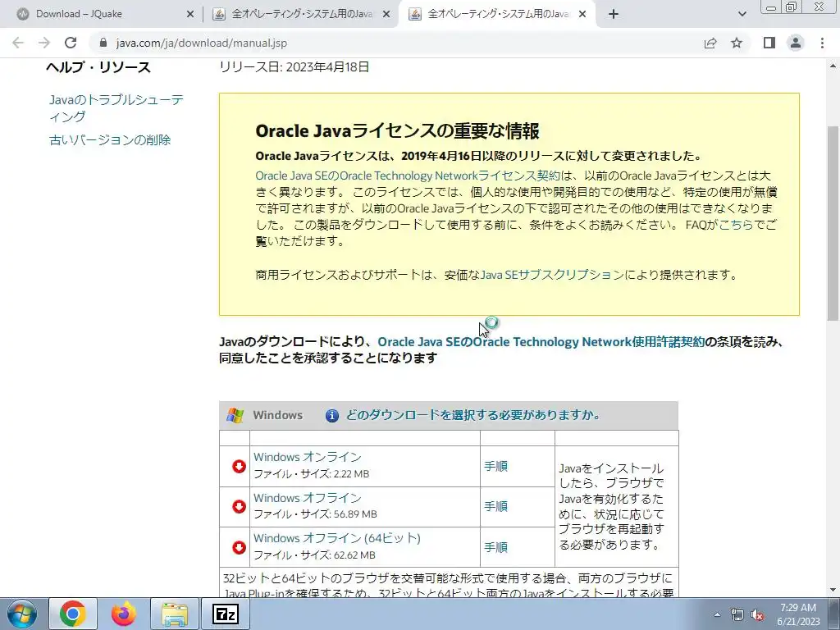Click the ファイル・サイズ: 56.89 MB text

pos(315,514)
